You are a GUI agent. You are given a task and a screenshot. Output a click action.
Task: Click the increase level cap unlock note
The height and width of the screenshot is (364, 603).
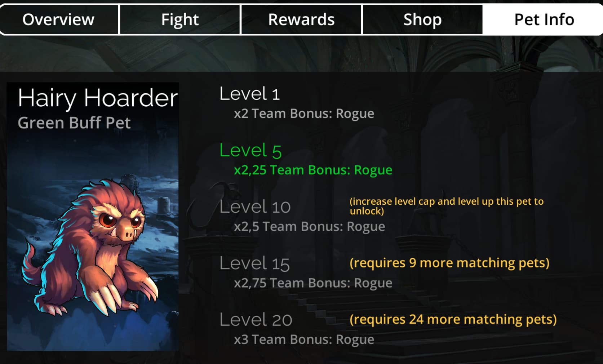coord(447,206)
